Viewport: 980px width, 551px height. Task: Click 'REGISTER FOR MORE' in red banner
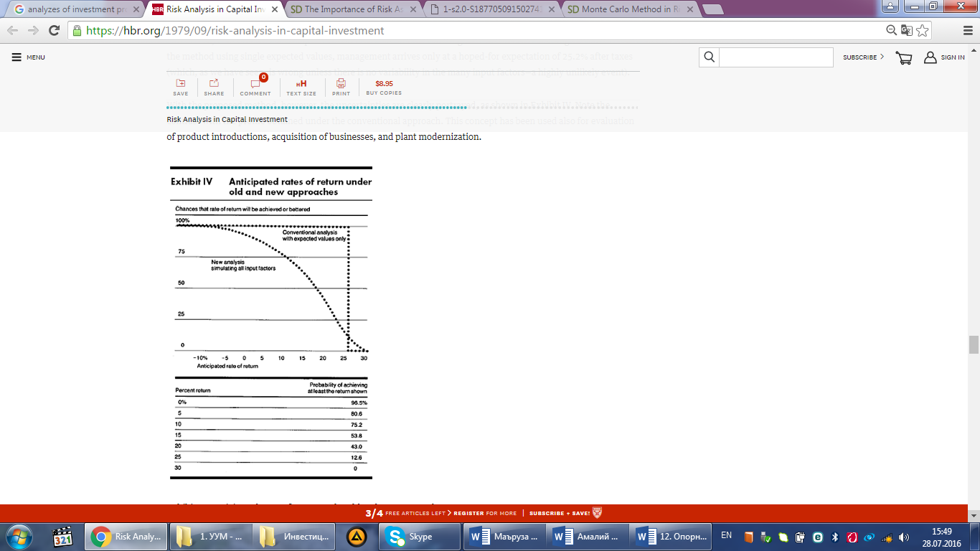pyautogui.click(x=485, y=513)
